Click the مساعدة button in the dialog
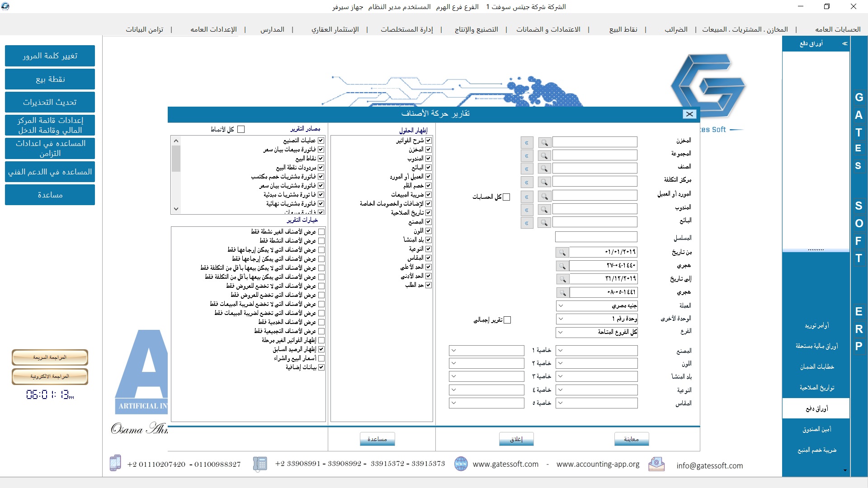The image size is (868, 488). pos(377,439)
